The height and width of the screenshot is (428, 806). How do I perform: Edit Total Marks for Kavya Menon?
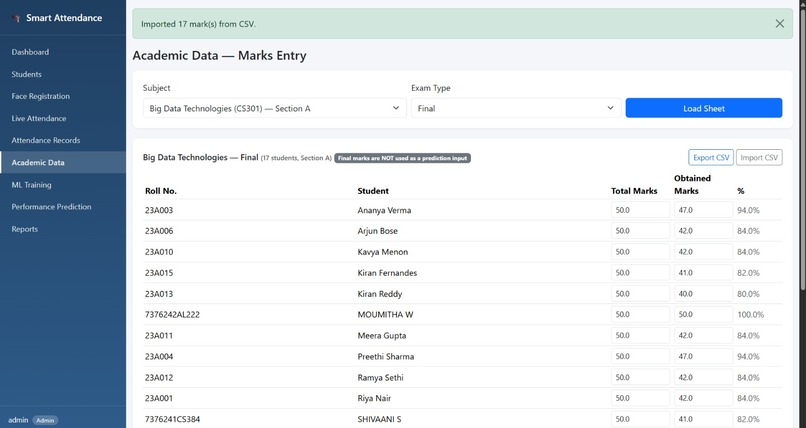click(640, 252)
